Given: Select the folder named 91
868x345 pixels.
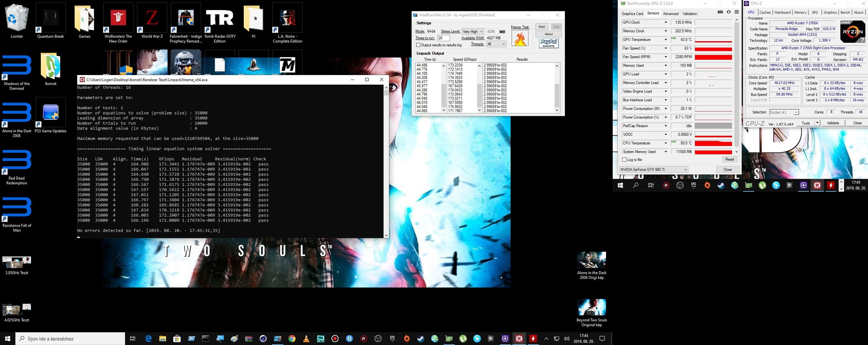Looking at the screenshot, I should click(253, 21).
